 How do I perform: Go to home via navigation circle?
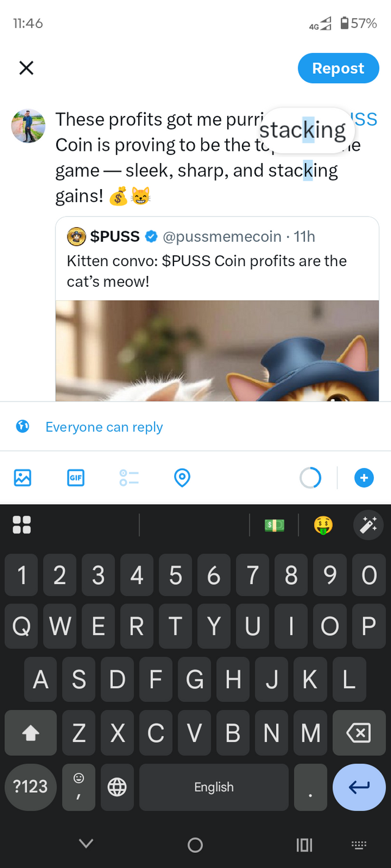[195, 845]
